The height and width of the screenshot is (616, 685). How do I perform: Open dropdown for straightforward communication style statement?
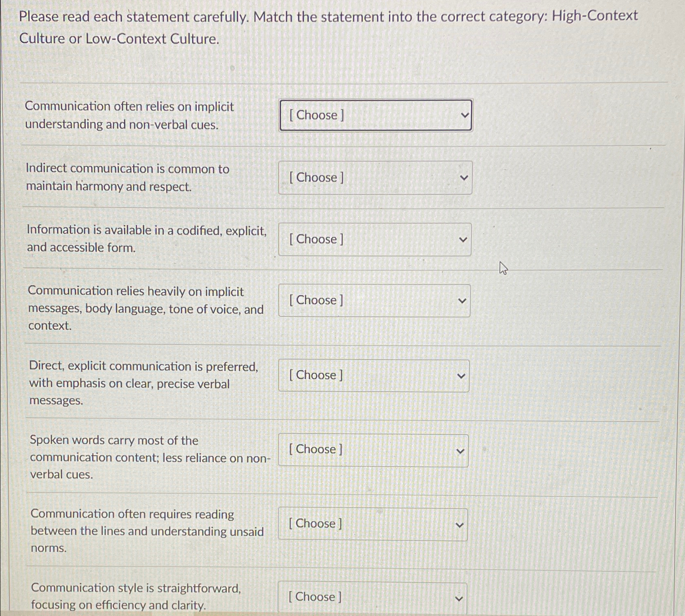tap(372, 597)
